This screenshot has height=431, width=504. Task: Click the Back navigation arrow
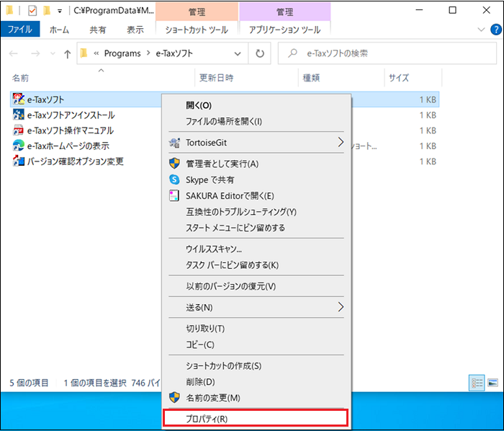[14, 53]
